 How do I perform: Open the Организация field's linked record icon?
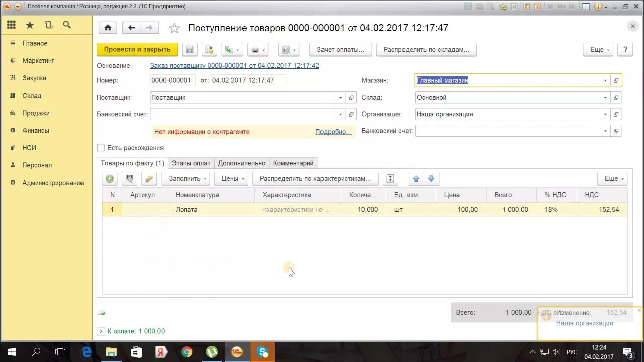tap(616, 114)
